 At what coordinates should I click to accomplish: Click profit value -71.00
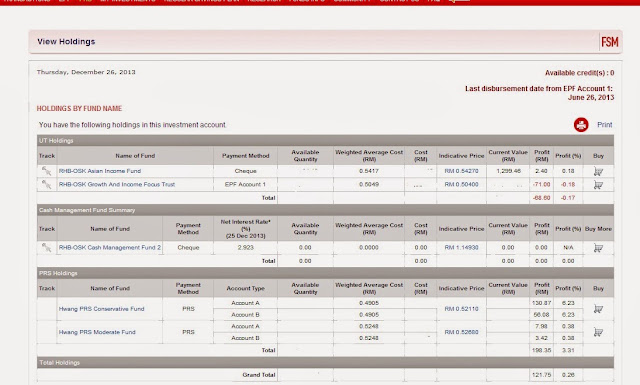coord(542,185)
